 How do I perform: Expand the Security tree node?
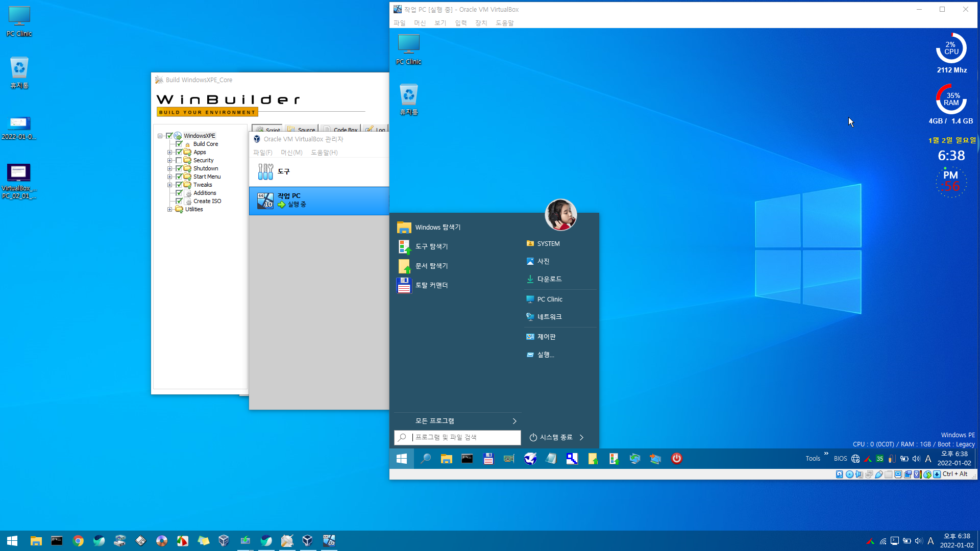pyautogui.click(x=169, y=160)
